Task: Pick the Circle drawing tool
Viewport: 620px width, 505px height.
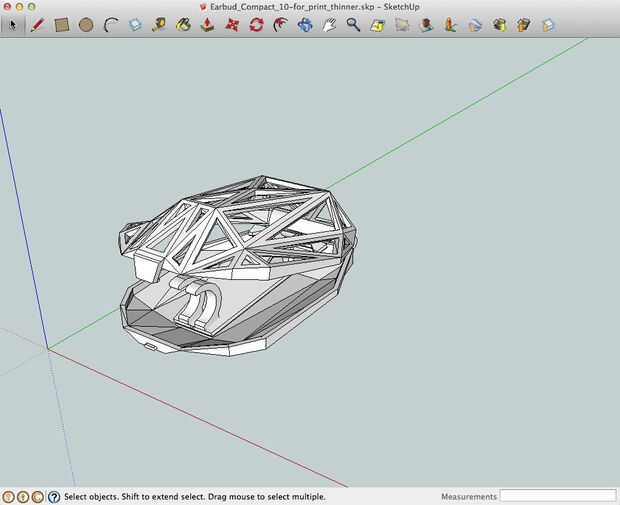Action: tap(86, 25)
